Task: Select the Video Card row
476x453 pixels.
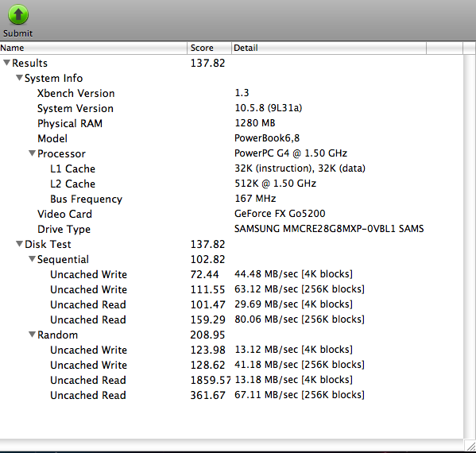Action: (231, 214)
